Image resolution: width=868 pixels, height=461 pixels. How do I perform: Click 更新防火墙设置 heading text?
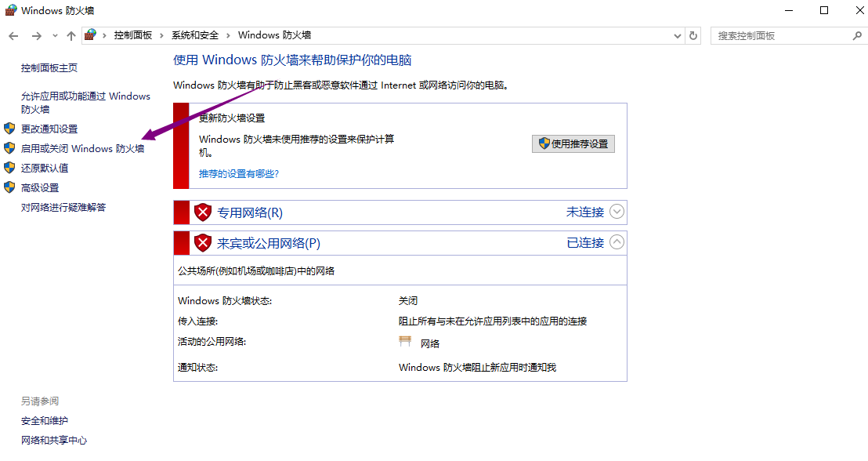tap(232, 118)
